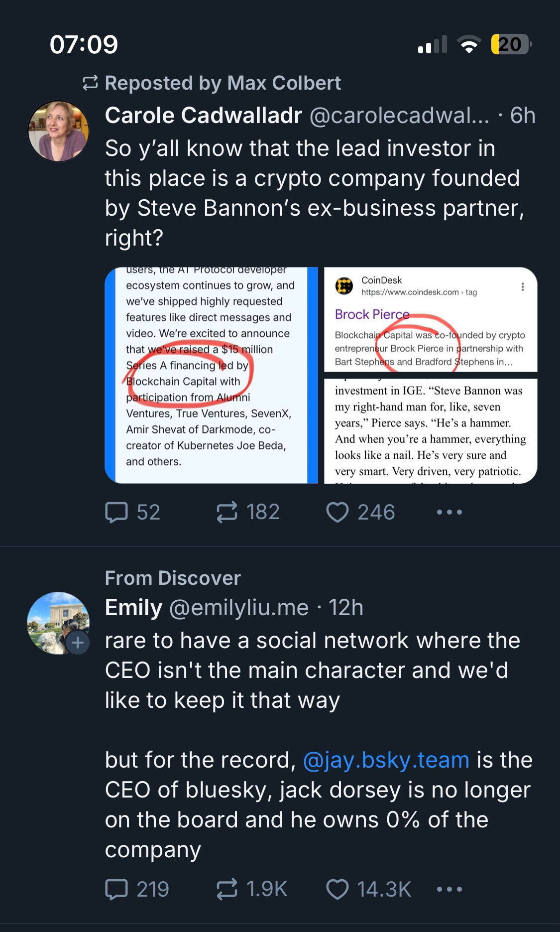This screenshot has width=560, height=932.
Task: Repost Carole Cadwalladr's post
Action: tap(227, 512)
